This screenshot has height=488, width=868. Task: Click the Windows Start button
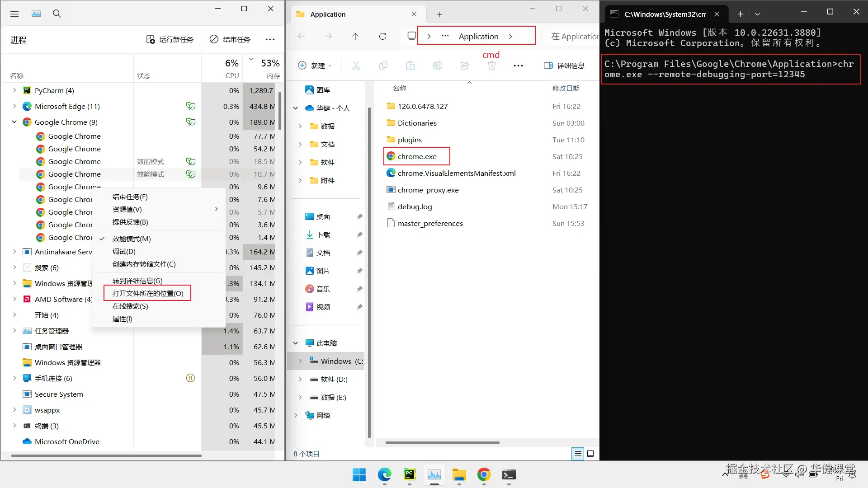[359, 474]
